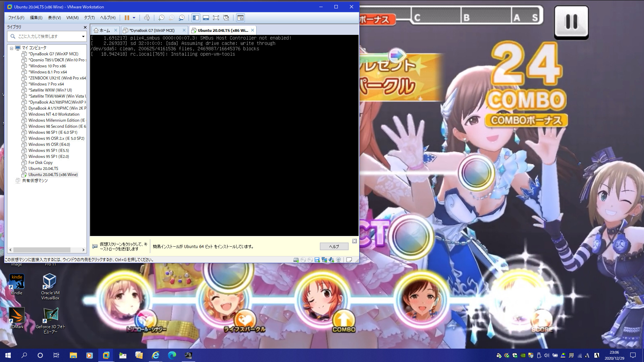Toggle the library sidebar view button
This screenshot has height=362, width=644.
click(196, 18)
